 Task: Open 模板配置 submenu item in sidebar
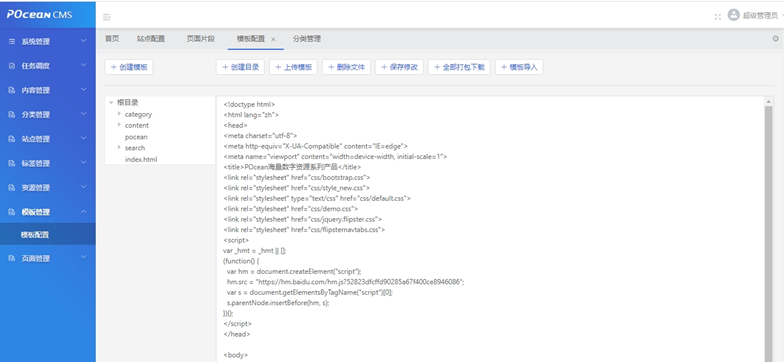[48, 234]
